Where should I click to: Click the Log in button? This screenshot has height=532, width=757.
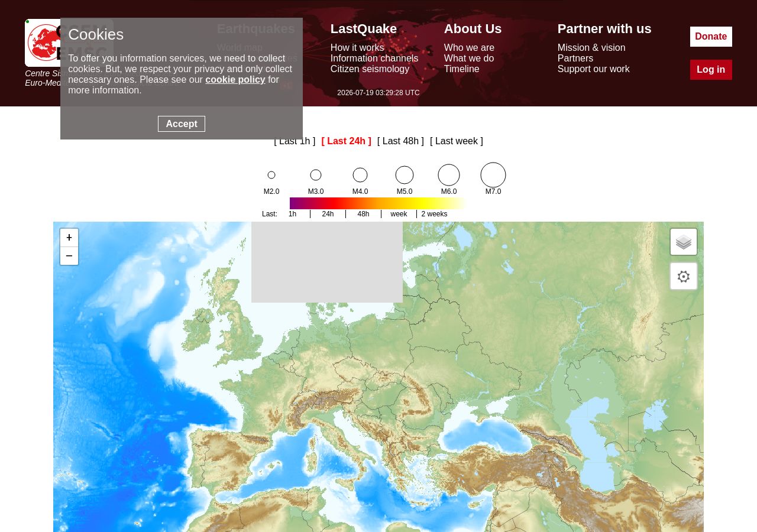(711, 70)
